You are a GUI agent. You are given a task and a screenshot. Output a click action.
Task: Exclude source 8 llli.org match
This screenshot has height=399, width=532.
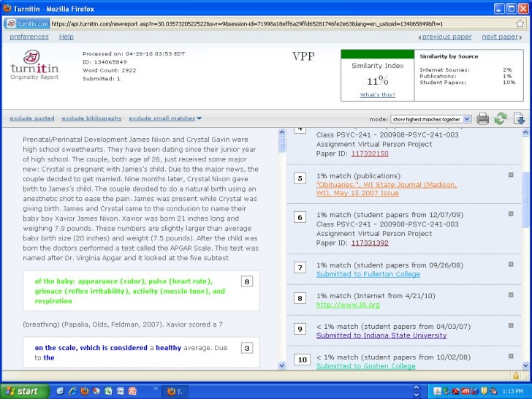pos(511,294)
